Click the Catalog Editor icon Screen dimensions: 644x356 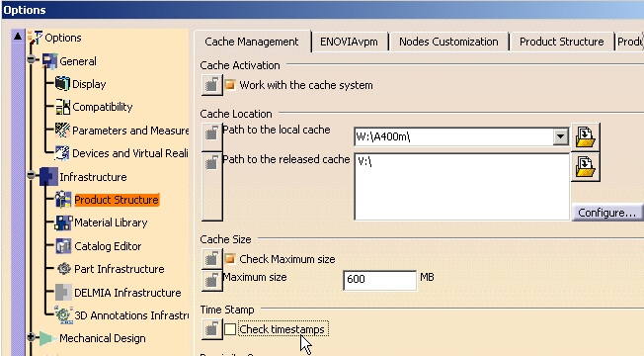tap(63, 246)
